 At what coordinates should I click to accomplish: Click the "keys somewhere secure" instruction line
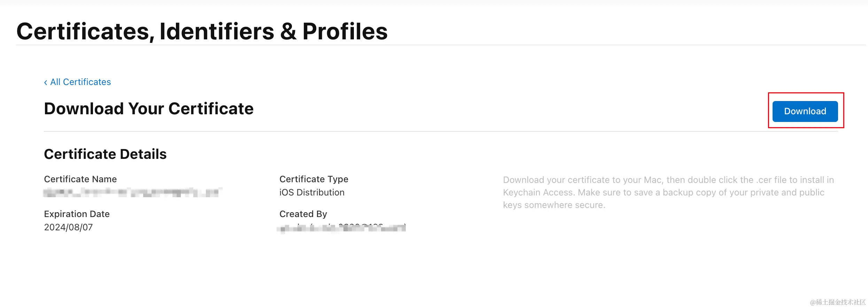[554, 205]
